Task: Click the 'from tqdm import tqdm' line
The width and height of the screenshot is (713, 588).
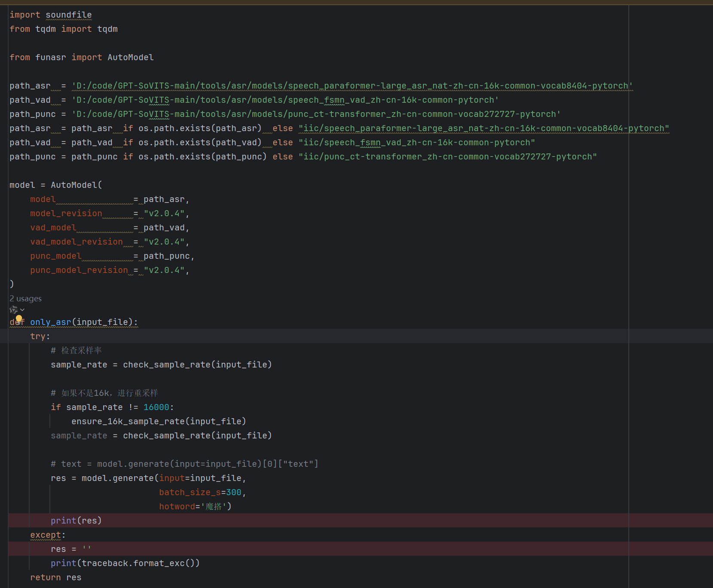Action: click(x=64, y=29)
